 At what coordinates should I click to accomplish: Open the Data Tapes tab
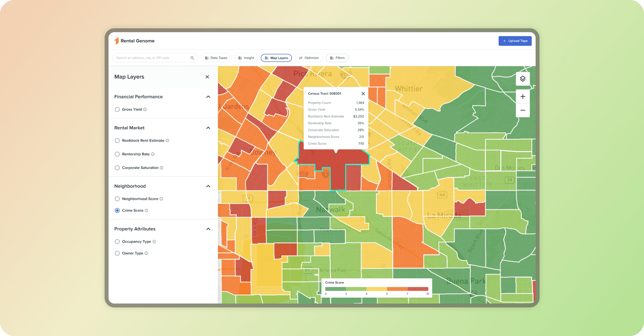(x=216, y=58)
